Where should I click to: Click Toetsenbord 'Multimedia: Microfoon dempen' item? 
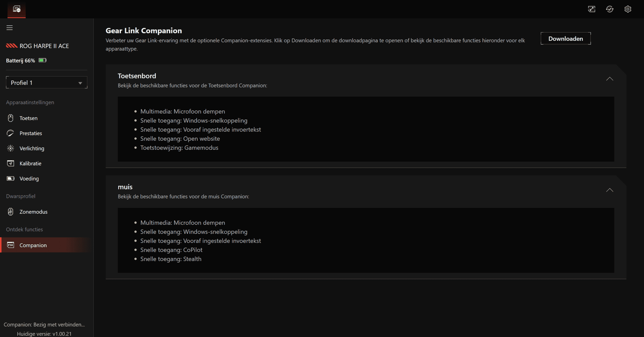(x=182, y=111)
